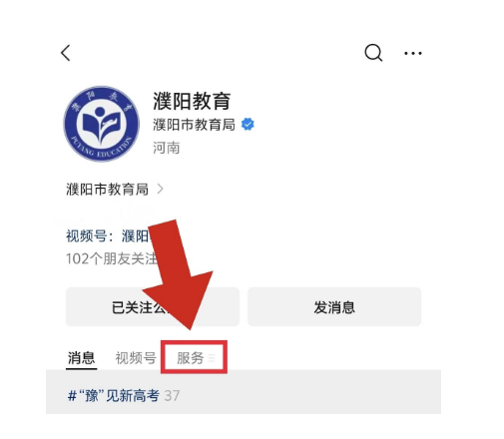504x439 pixels.
Task: Open the 濮阳市教育局 entity row
Action: click(x=115, y=189)
